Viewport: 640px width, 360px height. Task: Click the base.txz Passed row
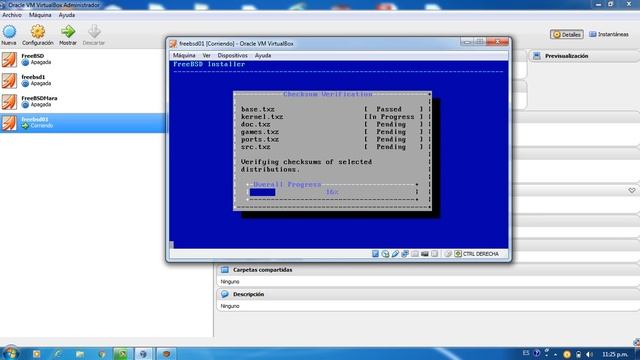click(x=332, y=109)
